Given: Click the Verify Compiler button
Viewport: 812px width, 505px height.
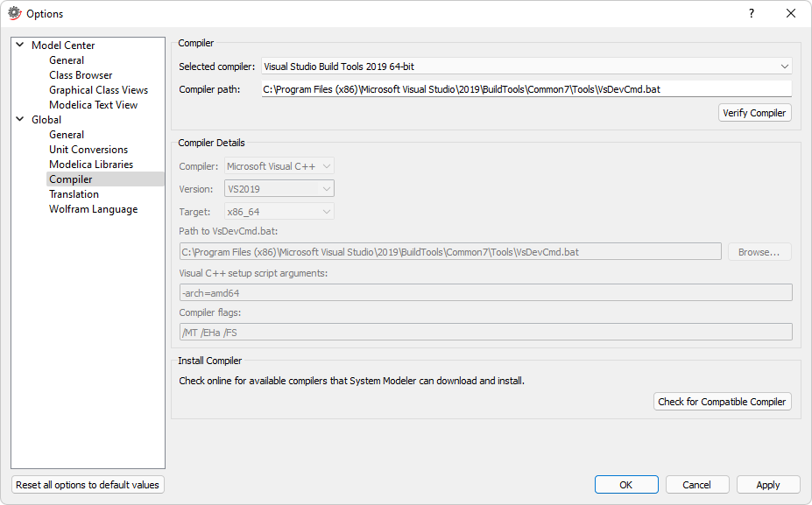Looking at the screenshot, I should (754, 113).
